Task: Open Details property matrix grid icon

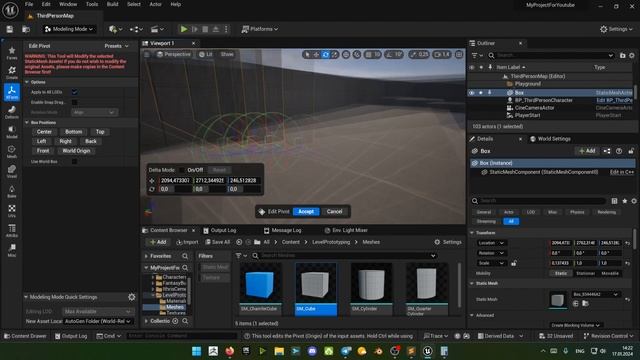Action: coord(614,201)
